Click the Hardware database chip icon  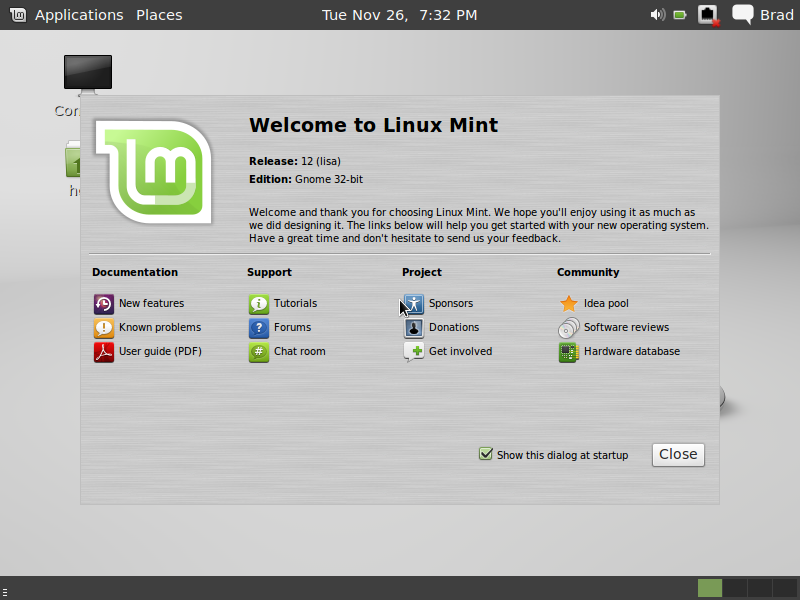tap(568, 352)
